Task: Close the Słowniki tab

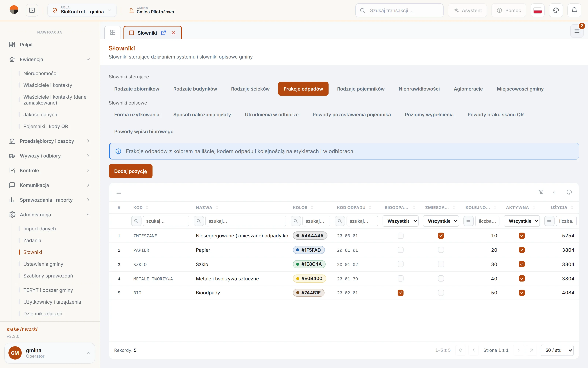Action: (x=173, y=33)
